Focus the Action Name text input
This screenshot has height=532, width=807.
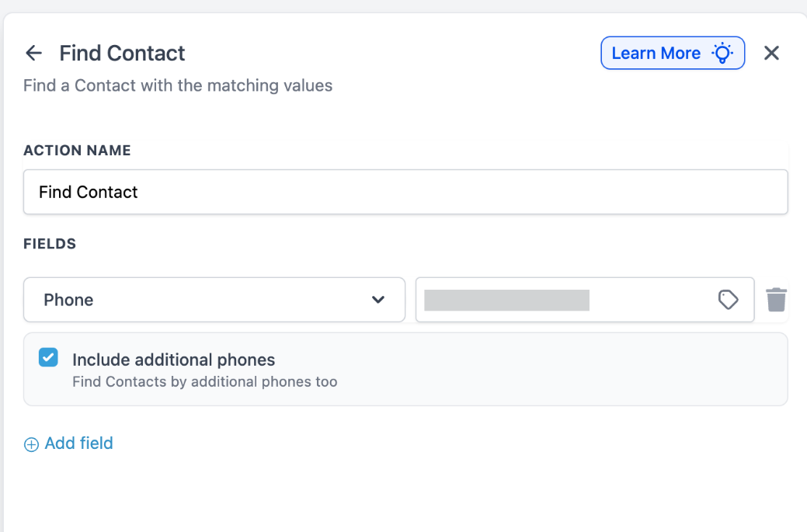tap(405, 192)
